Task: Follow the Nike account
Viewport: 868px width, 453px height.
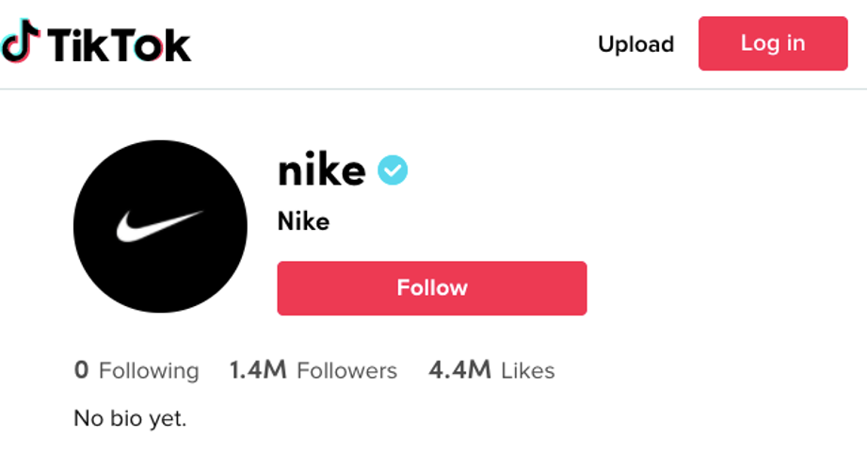Action: (431, 288)
